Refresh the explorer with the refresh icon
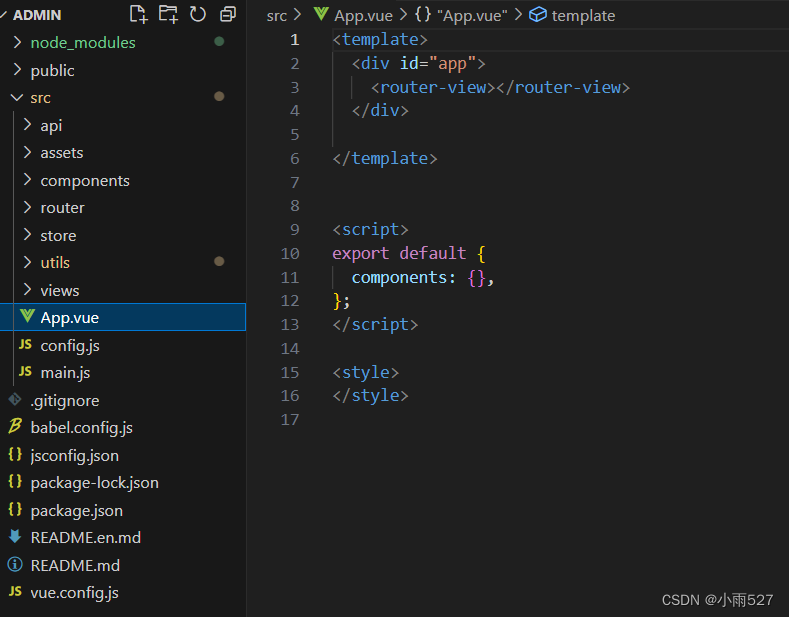Viewport: 789px width, 617px height. click(x=198, y=15)
